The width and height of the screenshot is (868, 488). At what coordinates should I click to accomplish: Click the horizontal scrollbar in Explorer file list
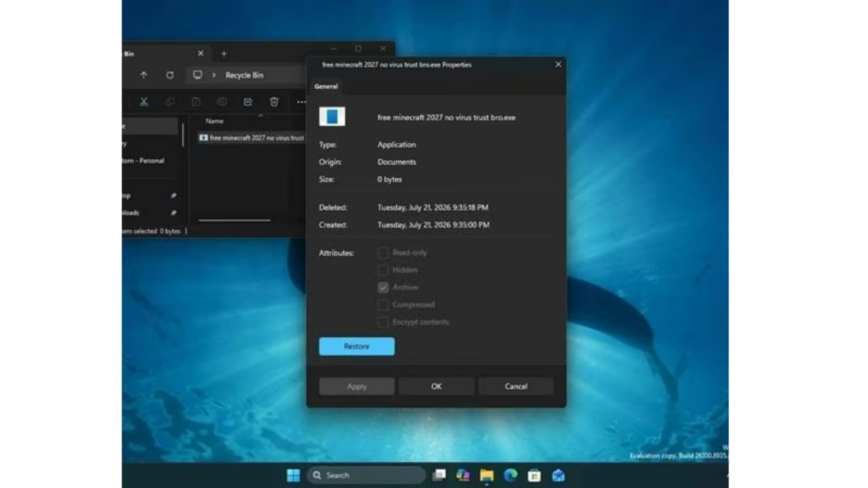234,220
